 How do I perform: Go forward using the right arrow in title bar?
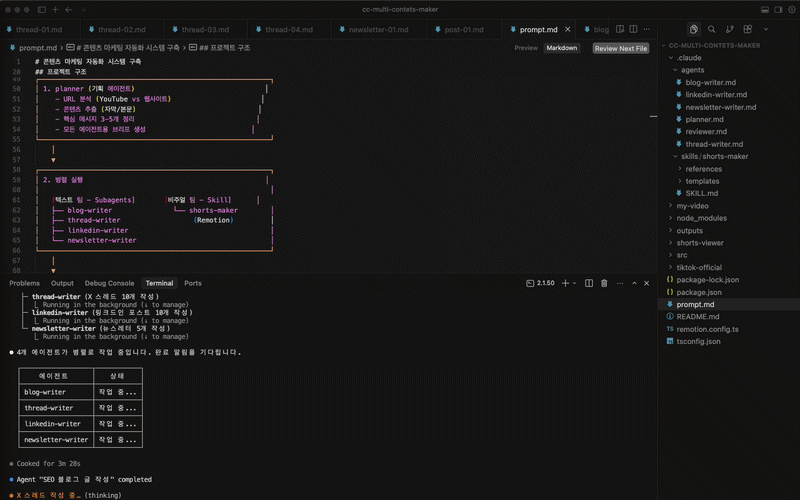[82, 9]
